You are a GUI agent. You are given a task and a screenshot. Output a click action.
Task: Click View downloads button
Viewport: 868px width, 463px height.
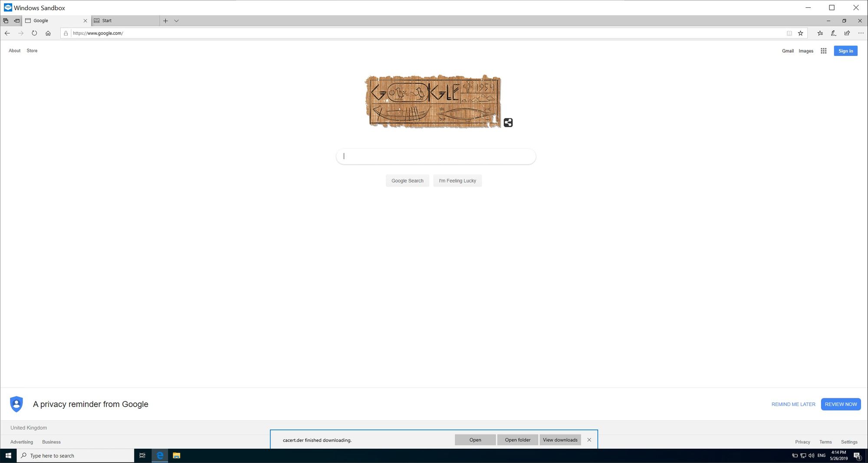pyautogui.click(x=560, y=440)
